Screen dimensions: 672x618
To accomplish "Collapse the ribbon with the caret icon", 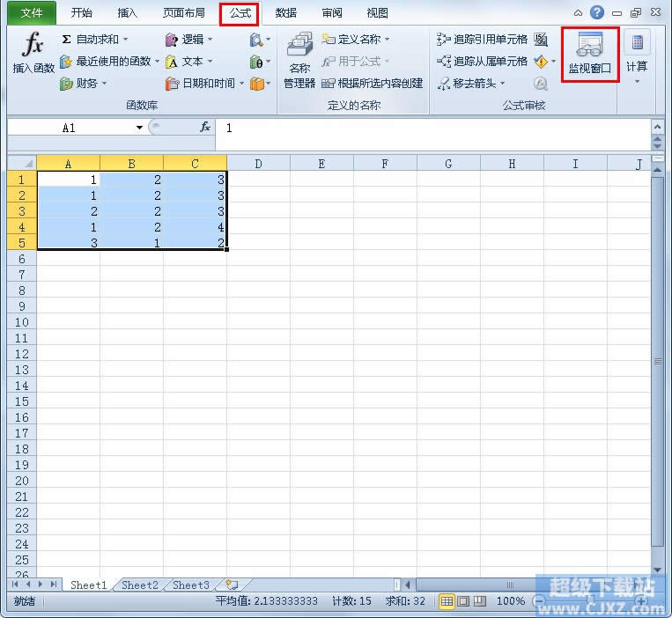I will [x=578, y=13].
